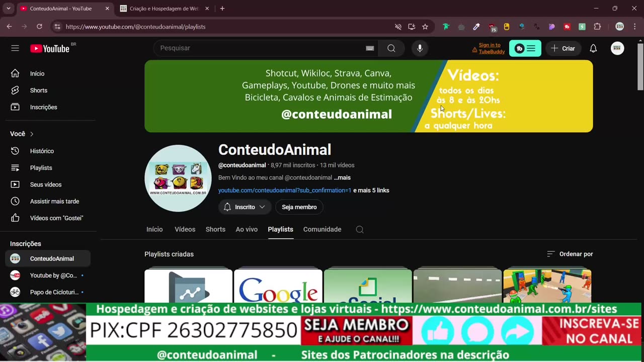Image resolution: width=644 pixels, height=362 pixels.
Task: Open the Chrome three-dot menu
Action: coord(634,27)
